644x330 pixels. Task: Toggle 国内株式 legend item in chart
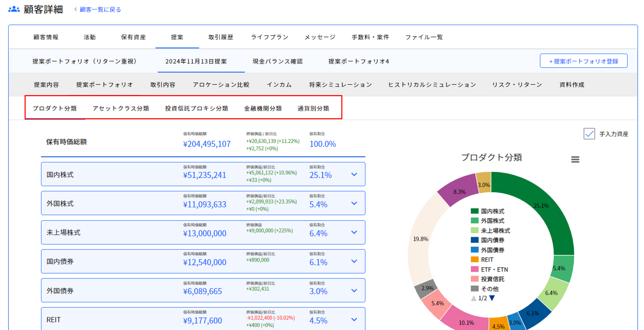(492, 211)
